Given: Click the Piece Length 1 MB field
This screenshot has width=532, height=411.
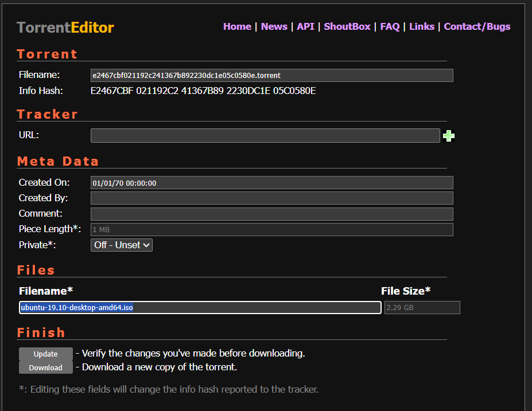Looking at the screenshot, I should point(271,230).
